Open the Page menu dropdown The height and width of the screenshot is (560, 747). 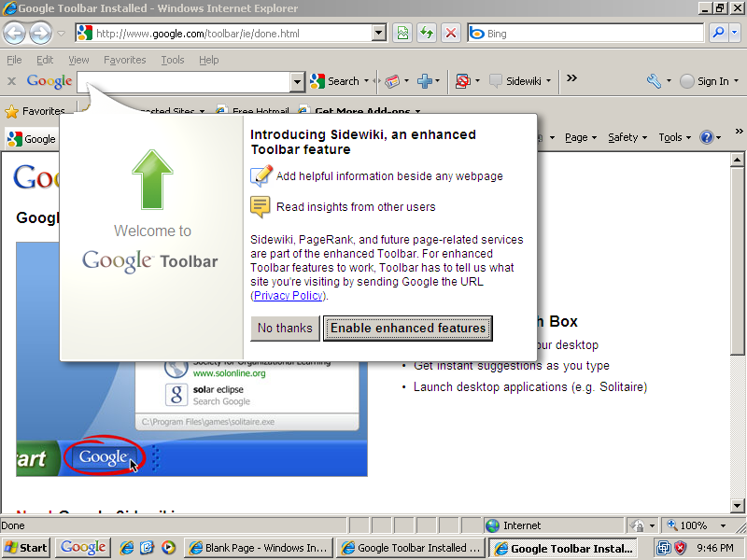[x=581, y=137]
